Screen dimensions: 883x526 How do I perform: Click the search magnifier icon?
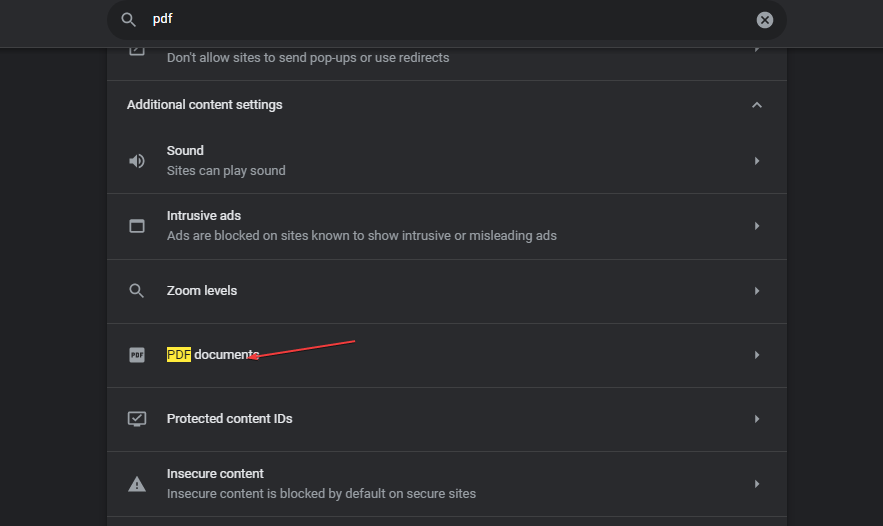(x=128, y=20)
